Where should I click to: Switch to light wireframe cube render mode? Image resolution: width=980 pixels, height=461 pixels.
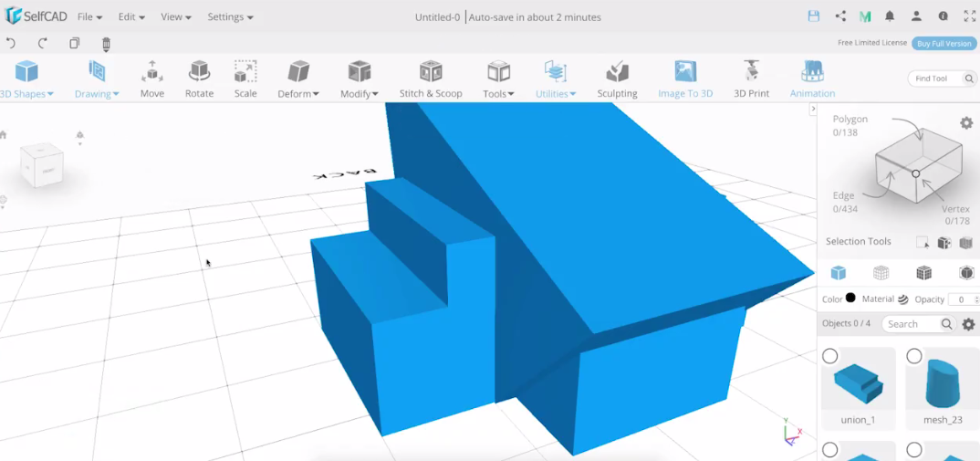pyautogui.click(x=881, y=273)
